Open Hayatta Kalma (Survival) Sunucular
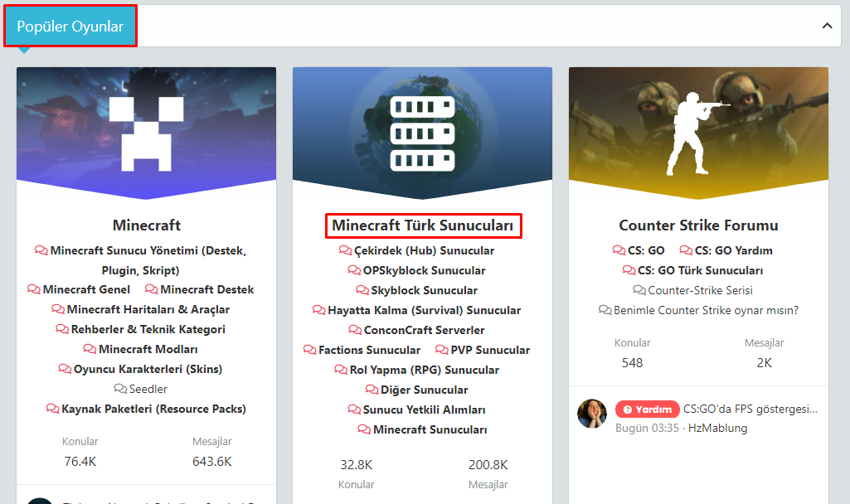The image size is (850, 504). (424, 311)
